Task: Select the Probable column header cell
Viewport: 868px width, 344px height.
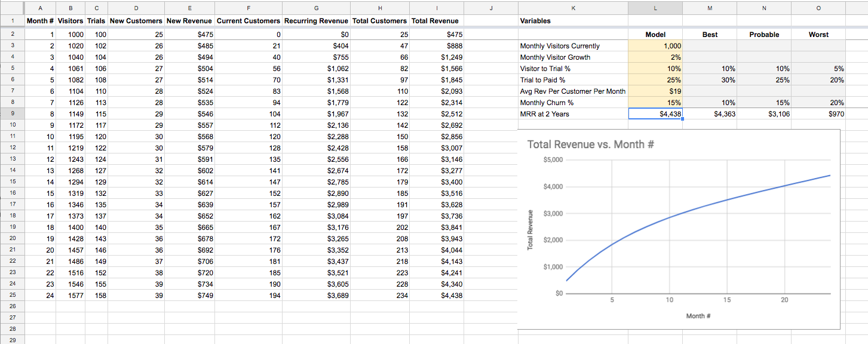Action: coord(764,34)
